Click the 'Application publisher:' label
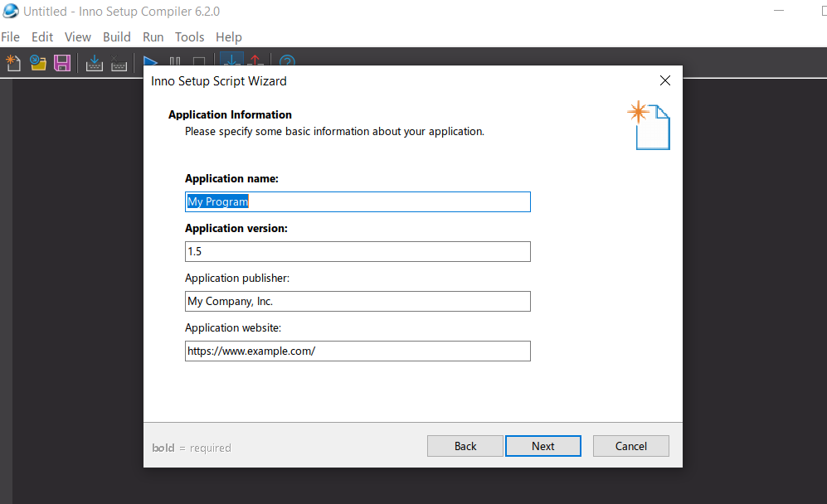This screenshot has height=504, width=827. point(237,278)
